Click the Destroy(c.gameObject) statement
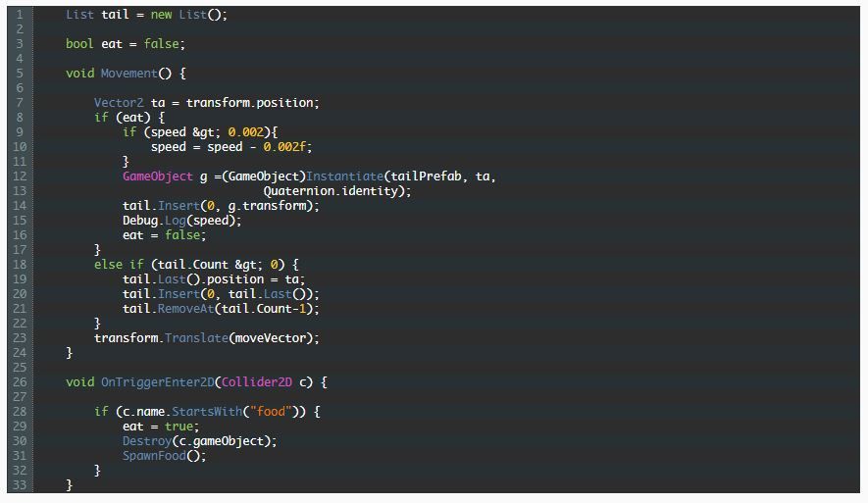 coord(199,440)
